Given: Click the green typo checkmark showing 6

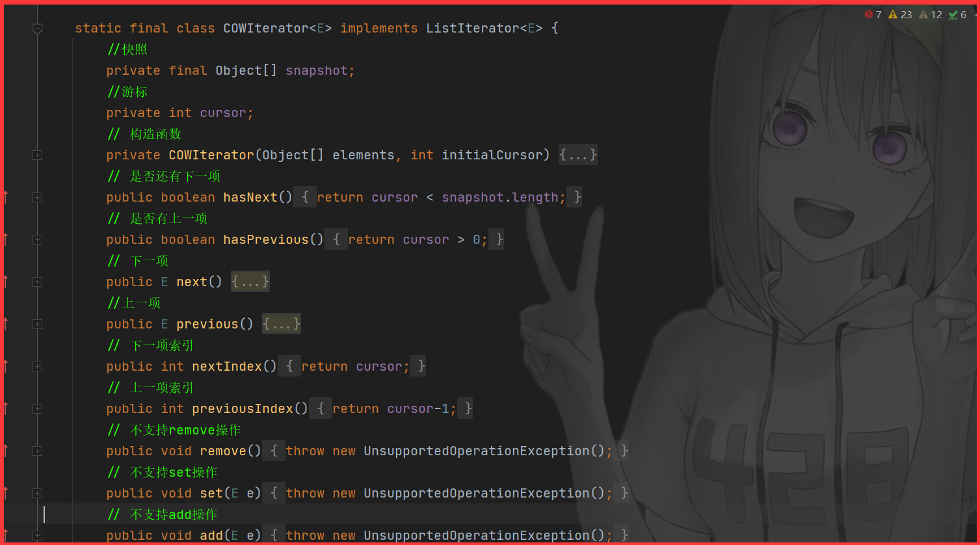Looking at the screenshot, I should point(958,14).
